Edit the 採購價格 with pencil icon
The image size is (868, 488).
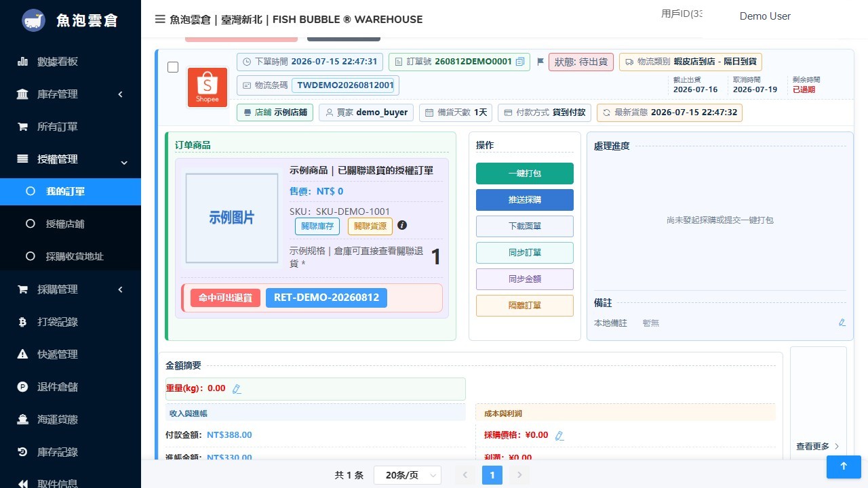click(559, 436)
